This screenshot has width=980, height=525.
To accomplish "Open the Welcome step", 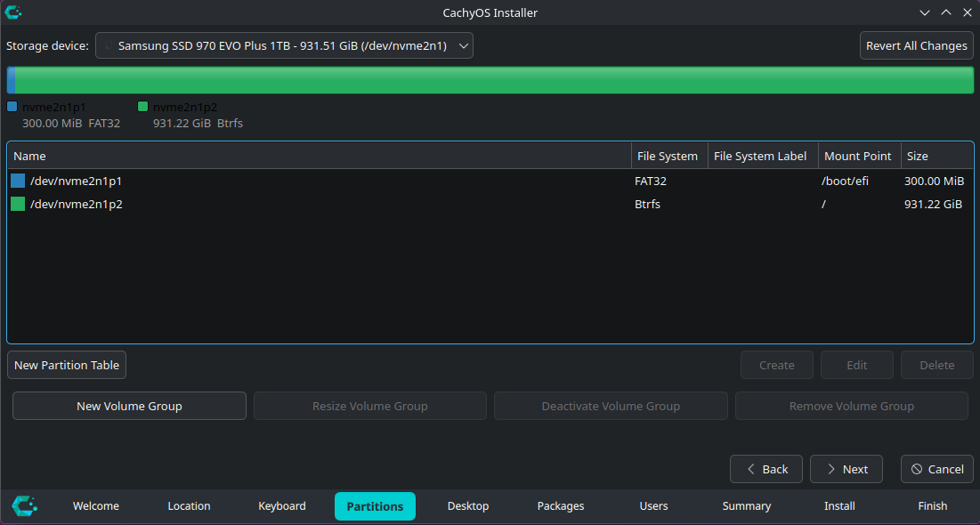I will (95, 506).
